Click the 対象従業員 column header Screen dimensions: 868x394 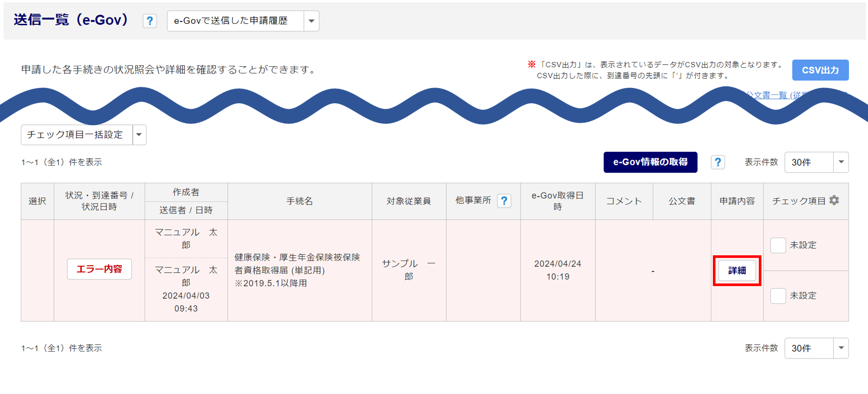tap(409, 201)
